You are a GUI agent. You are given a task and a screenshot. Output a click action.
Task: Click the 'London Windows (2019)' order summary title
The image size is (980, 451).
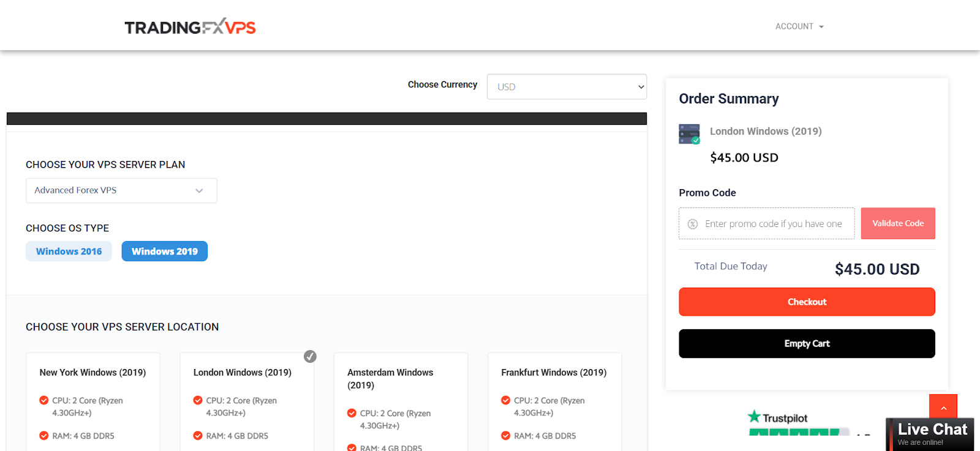766,131
